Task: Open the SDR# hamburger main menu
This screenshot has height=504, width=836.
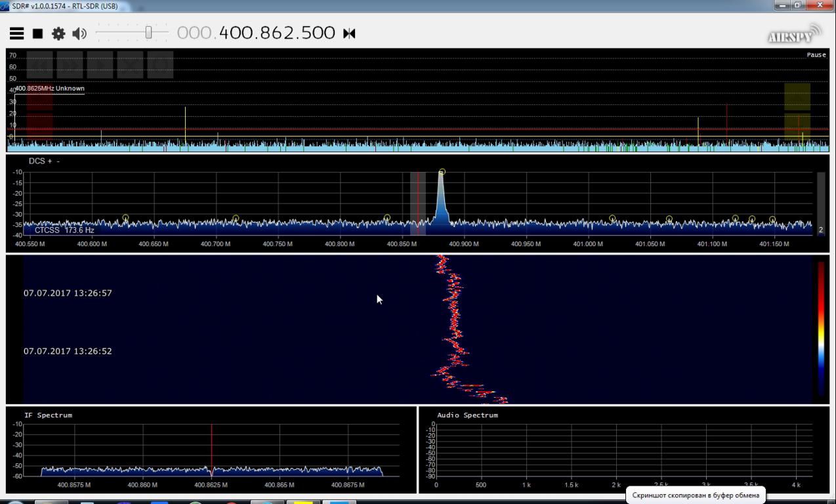Action: (16, 33)
